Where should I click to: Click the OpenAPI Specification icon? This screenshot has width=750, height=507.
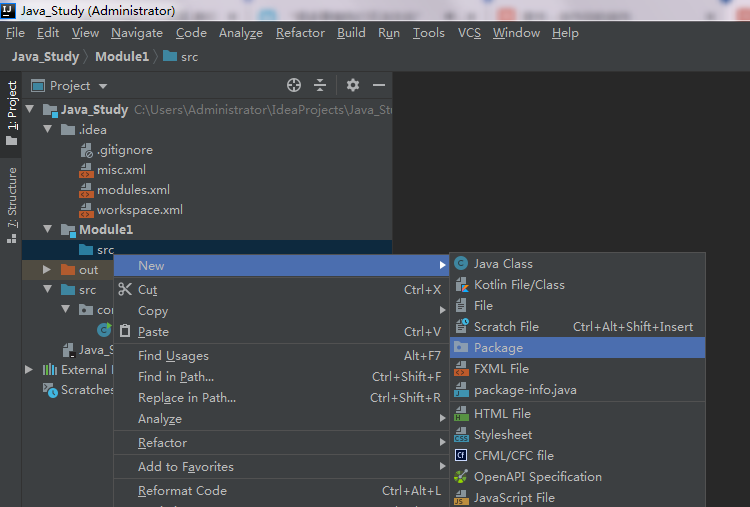coord(461,476)
